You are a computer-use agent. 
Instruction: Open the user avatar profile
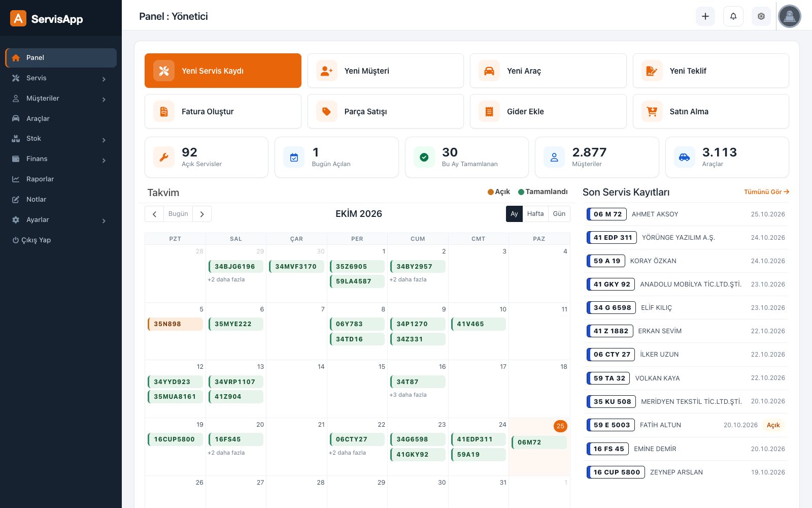click(x=790, y=16)
